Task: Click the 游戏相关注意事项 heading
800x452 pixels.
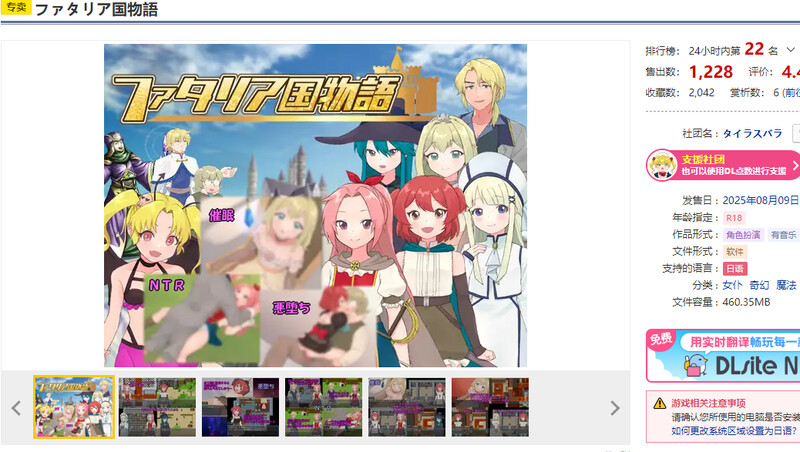Action: (x=709, y=403)
